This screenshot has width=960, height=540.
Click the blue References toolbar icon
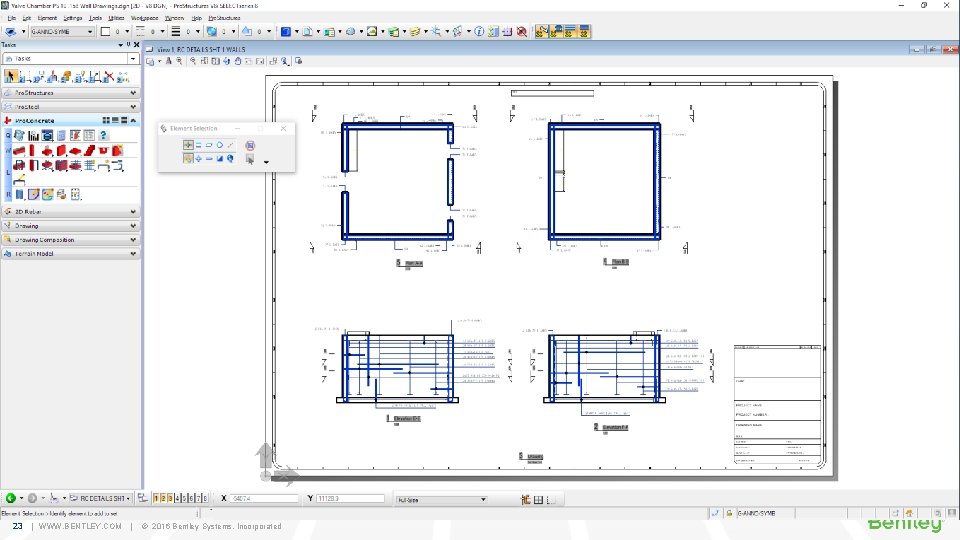(285, 31)
